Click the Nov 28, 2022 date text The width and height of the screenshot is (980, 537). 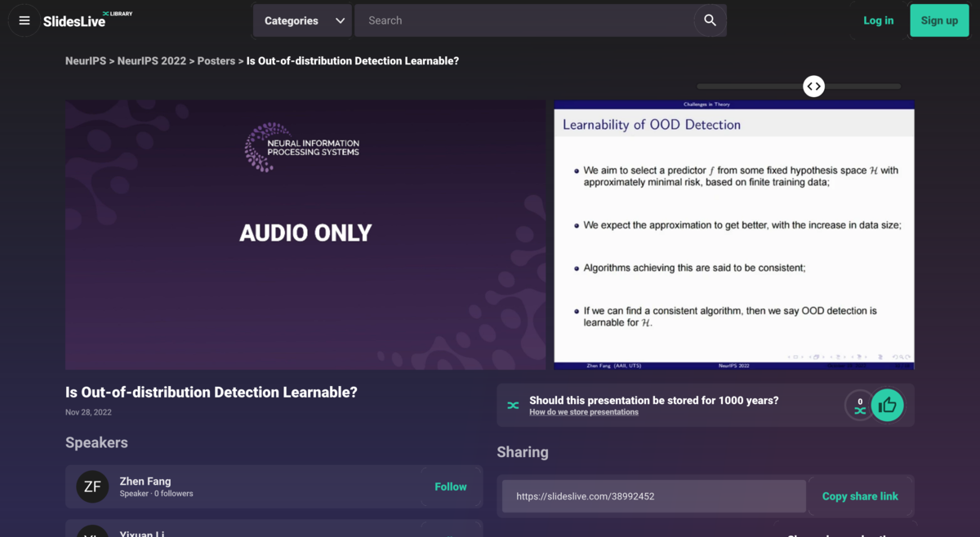(88, 412)
